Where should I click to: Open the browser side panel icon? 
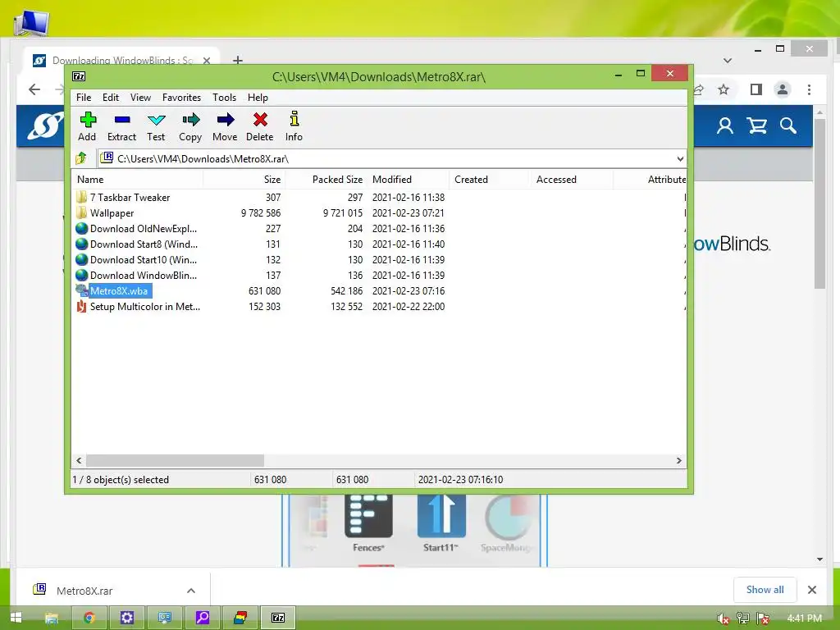click(756, 89)
